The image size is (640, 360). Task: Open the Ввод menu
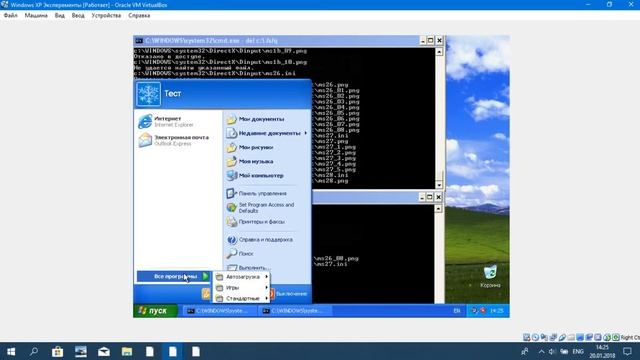(x=78, y=16)
